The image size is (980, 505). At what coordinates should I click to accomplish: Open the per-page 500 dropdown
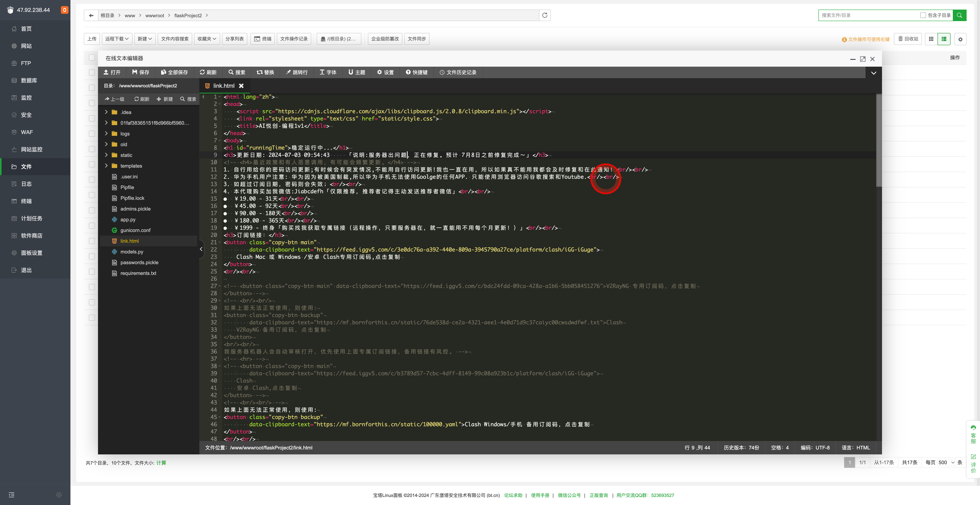947,463
